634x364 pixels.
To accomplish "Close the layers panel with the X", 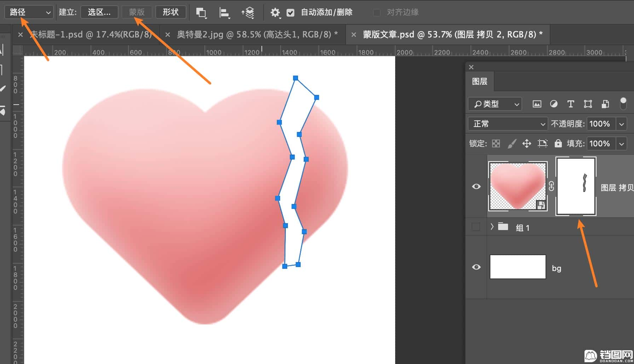I will click(471, 67).
